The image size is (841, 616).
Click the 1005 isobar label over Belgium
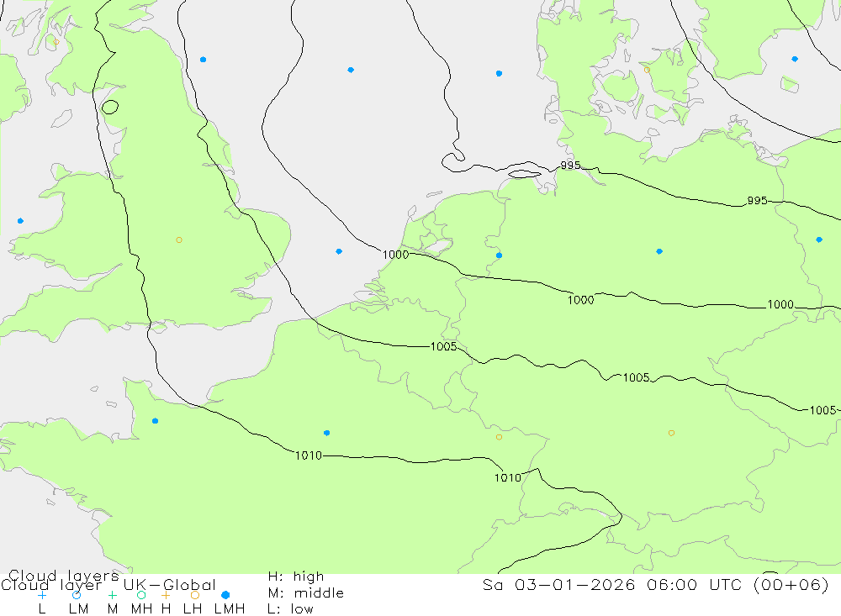tap(443, 346)
